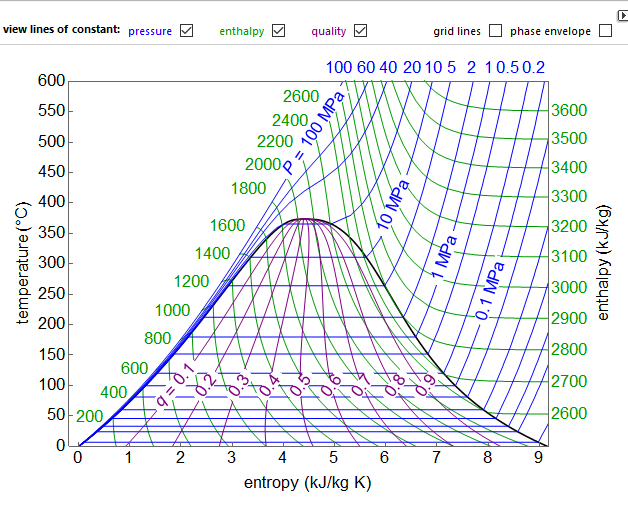Click the 2600 green enthalpy label at top
This screenshot has height=506, width=628.
300,97
